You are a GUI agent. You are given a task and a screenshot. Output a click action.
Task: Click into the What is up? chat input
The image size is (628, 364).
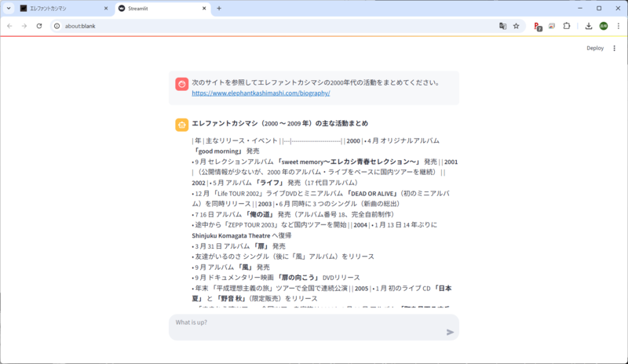tap(309, 327)
